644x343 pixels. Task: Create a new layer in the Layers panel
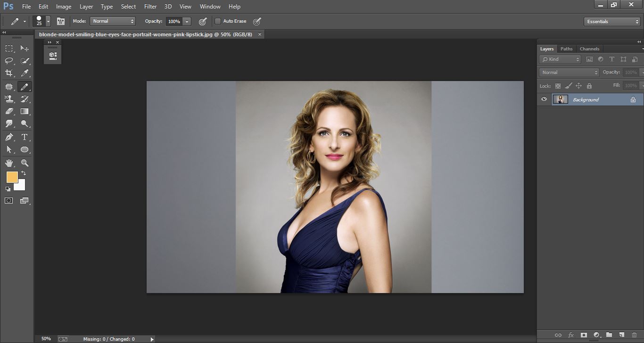[x=621, y=335]
